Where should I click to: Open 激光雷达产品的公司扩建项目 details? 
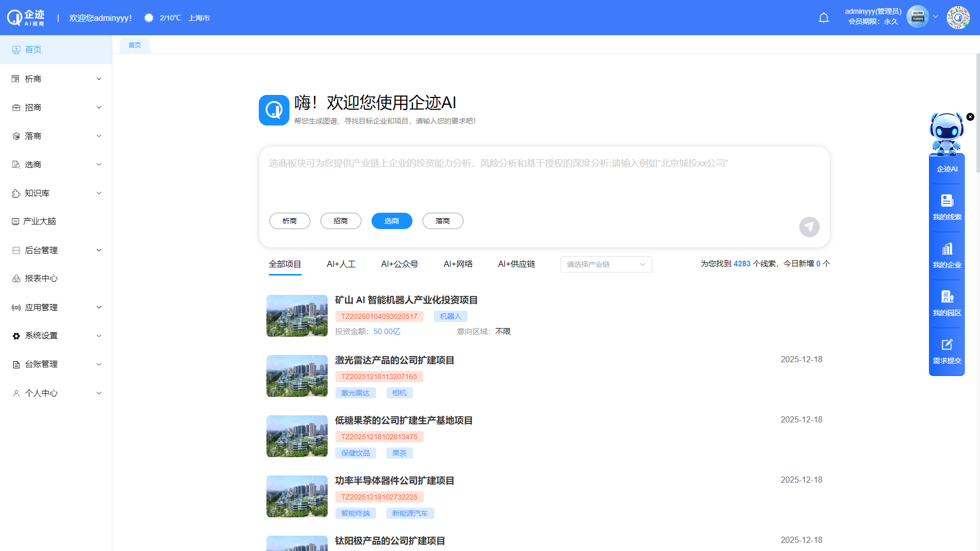[x=395, y=360]
